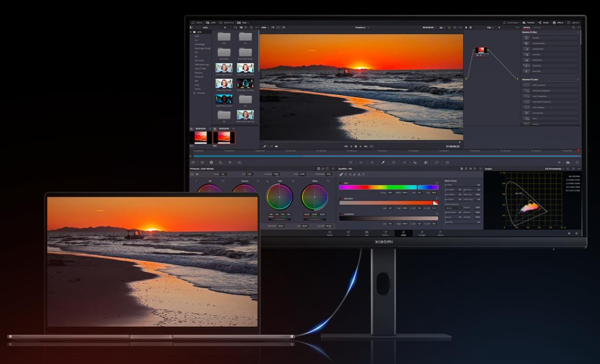
Task: Open the Timeline 3 selector dropdown
Action: [362, 28]
